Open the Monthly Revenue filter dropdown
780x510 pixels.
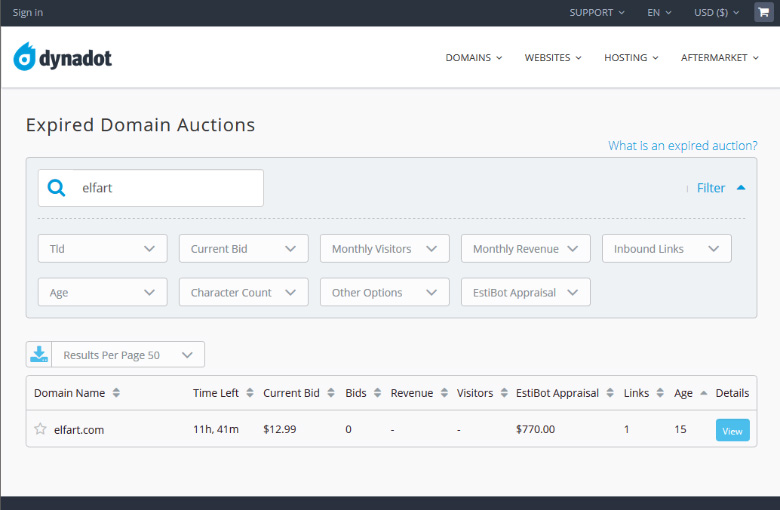pyautogui.click(x=526, y=249)
